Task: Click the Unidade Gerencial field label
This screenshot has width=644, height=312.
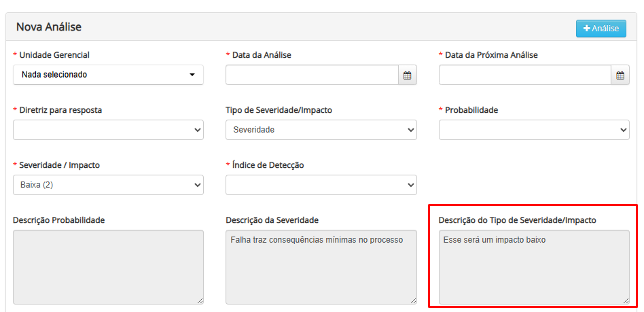Action: pyautogui.click(x=54, y=55)
